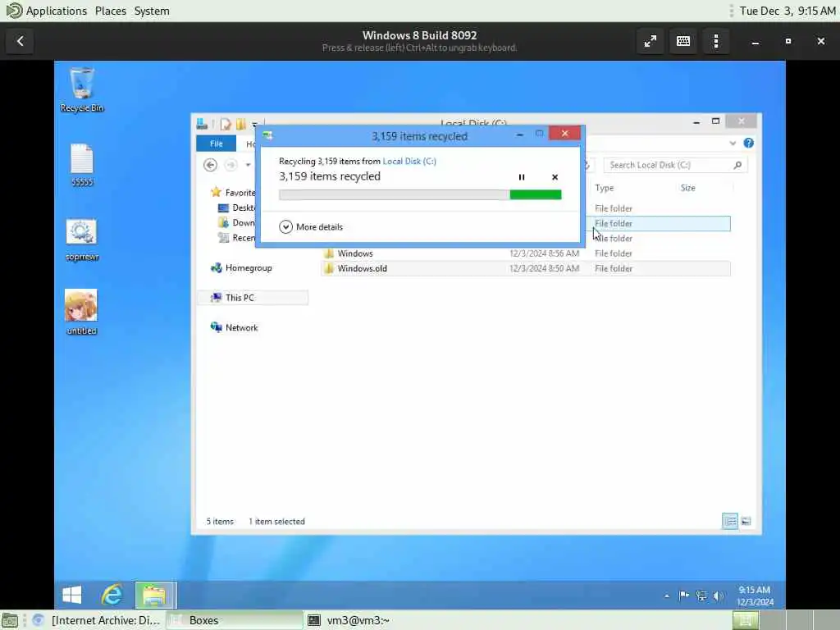This screenshot has width=840, height=630.
Task: Click Explorer properties quick access icon
Action: pyautogui.click(x=226, y=125)
